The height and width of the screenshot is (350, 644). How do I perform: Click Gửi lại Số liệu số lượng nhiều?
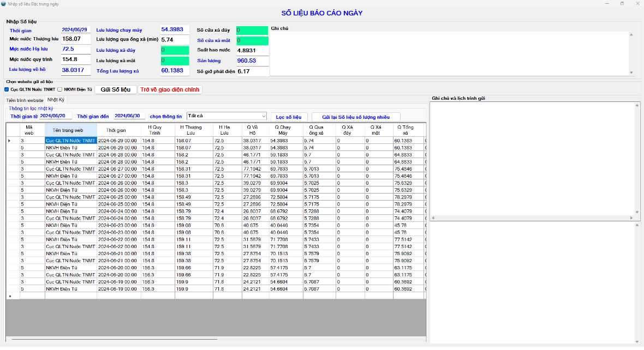pos(356,117)
